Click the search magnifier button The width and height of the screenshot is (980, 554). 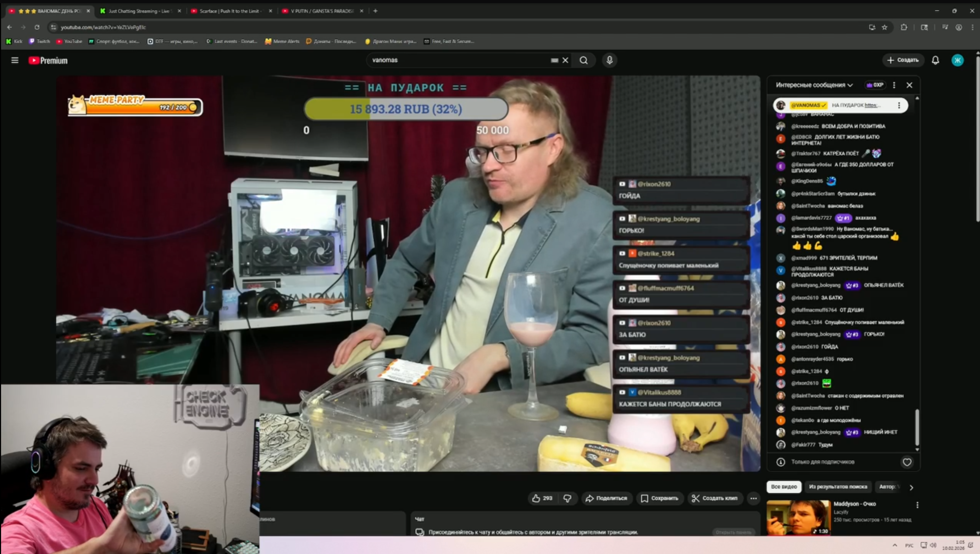[x=583, y=60]
